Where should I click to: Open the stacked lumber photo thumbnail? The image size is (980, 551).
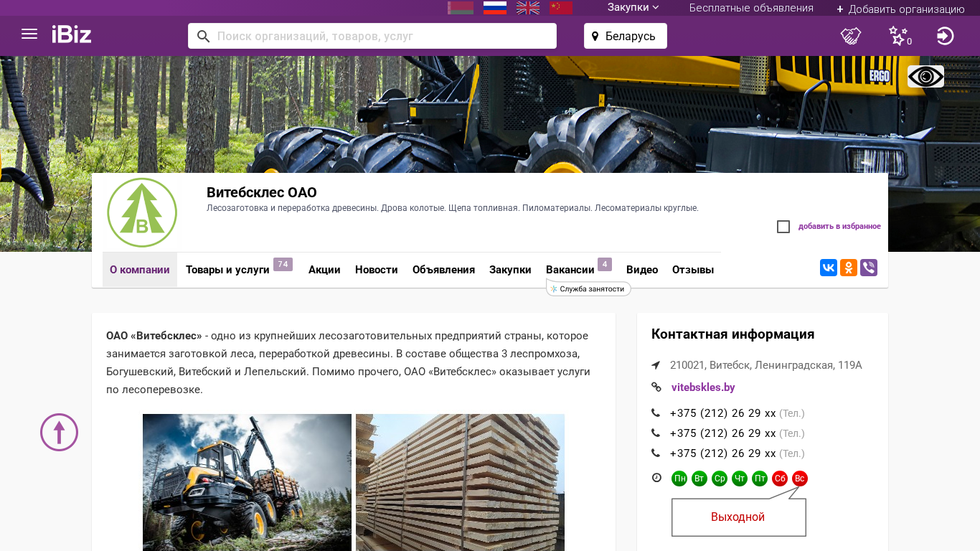[460, 482]
